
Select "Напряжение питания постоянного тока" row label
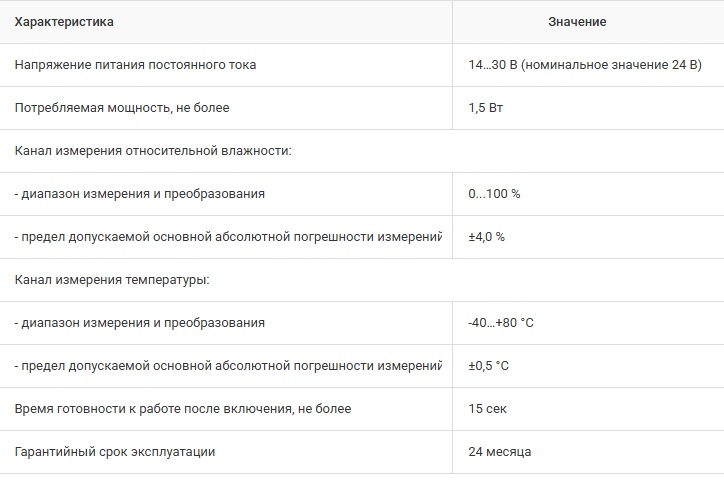tap(135, 65)
